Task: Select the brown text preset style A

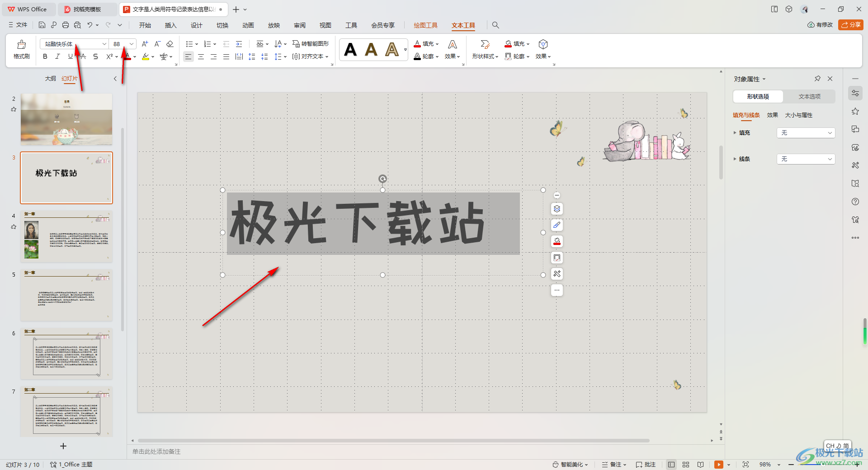Action: 371,49
